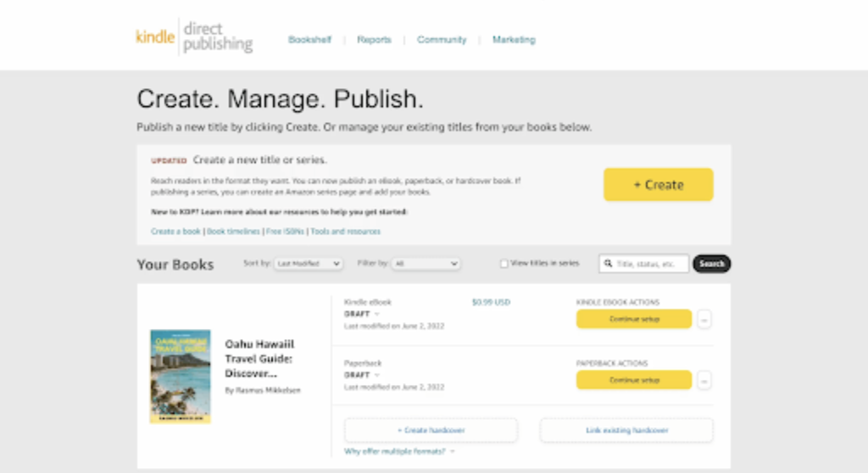
Task: Open the Free ISBNs link
Action: [x=285, y=231]
